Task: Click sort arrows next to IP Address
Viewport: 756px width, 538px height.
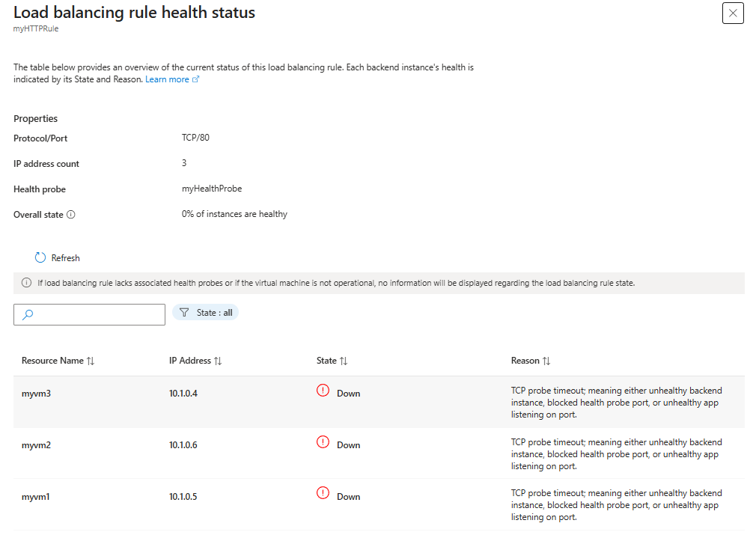Action: 218,361
